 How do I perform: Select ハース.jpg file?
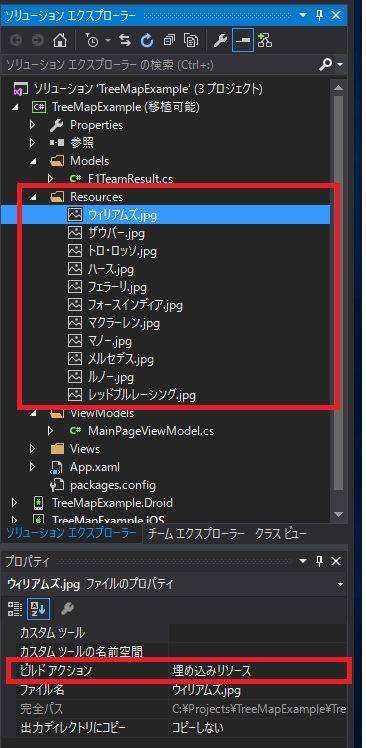111,270
